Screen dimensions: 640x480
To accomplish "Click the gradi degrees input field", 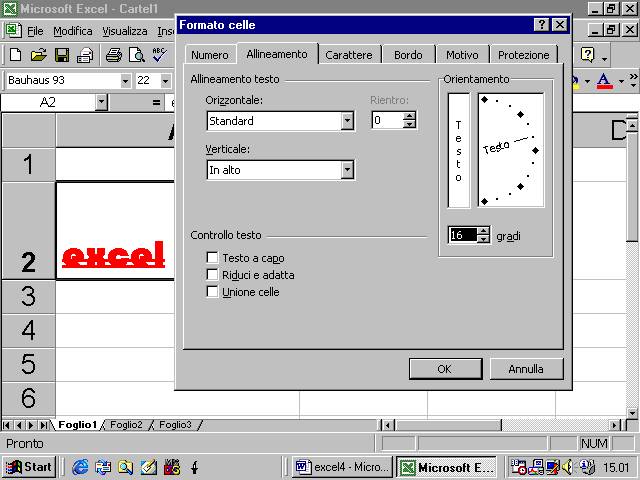I will click(463, 235).
